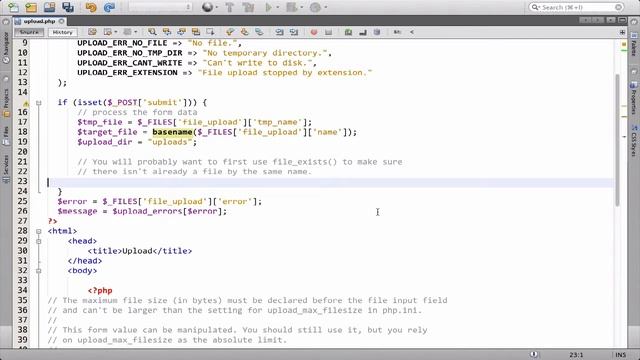Collapse the body tag fold at line 32

[x=39, y=271]
